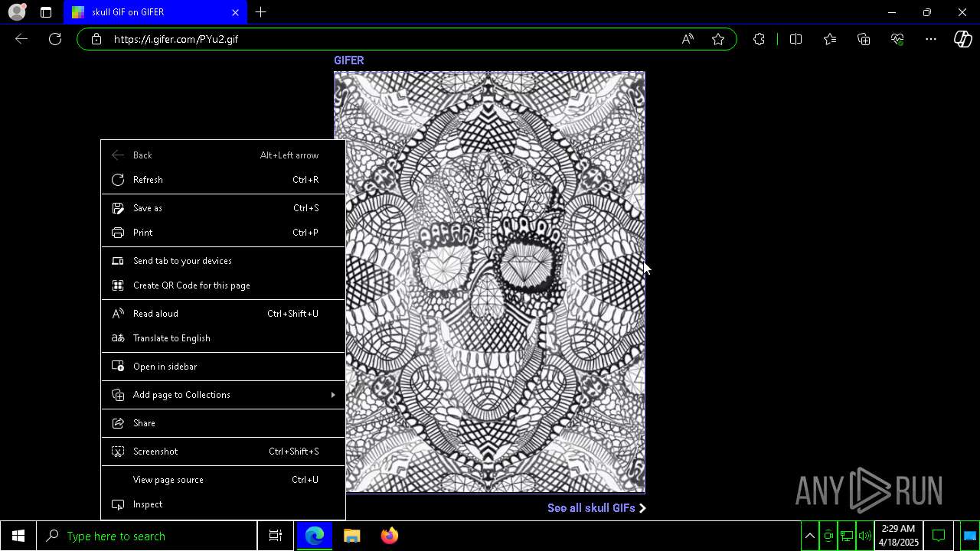
Task: Choose Open in sidebar
Action: click(x=223, y=367)
